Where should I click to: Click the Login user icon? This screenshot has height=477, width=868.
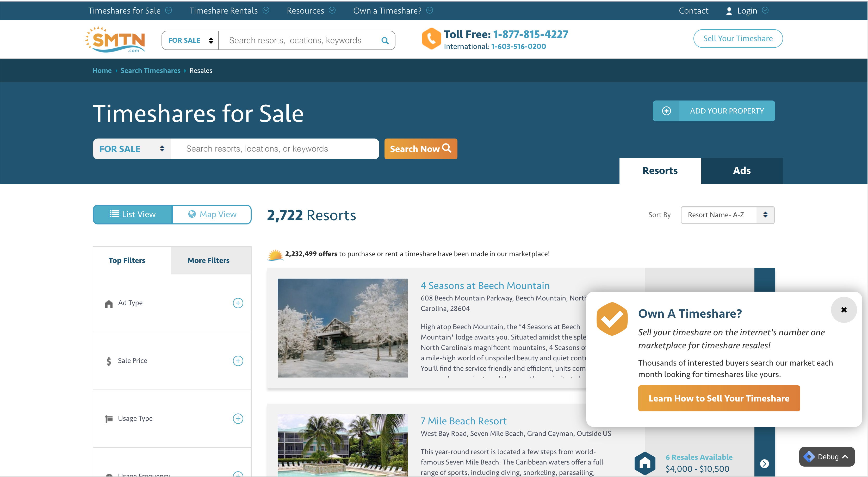click(x=729, y=11)
